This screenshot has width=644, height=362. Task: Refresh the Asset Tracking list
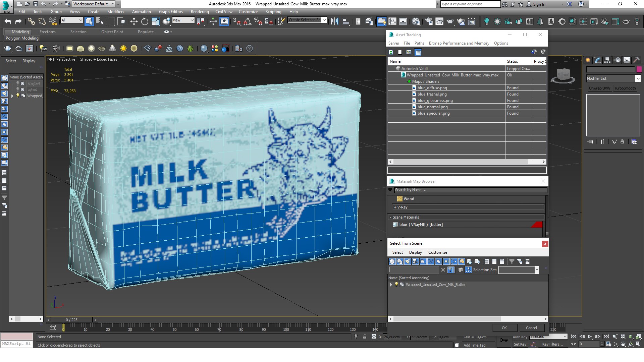coord(391,52)
